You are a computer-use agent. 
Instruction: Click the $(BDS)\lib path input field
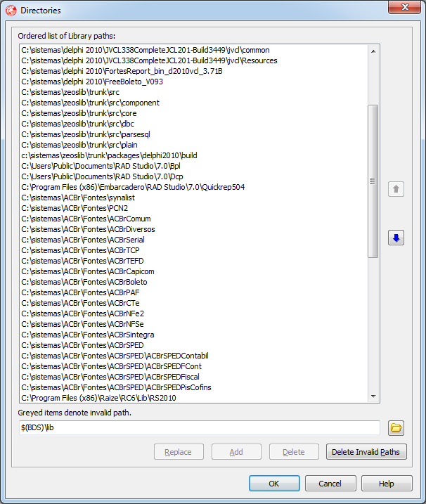200,428
